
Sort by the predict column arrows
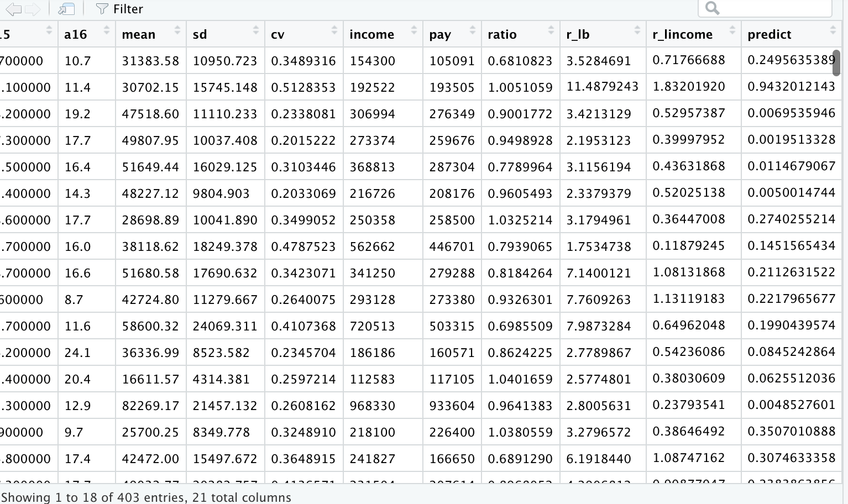[x=833, y=30]
